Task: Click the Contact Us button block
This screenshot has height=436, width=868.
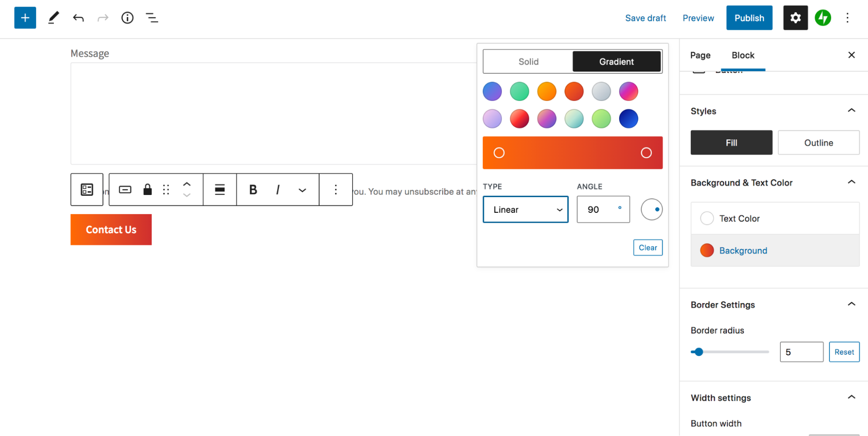Action: [x=111, y=229]
